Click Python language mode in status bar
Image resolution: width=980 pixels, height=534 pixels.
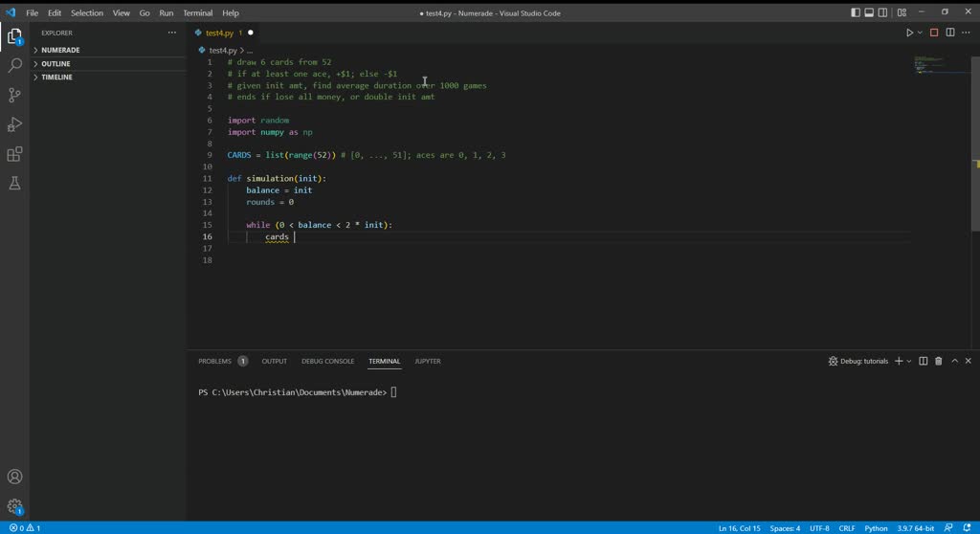(876, 528)
